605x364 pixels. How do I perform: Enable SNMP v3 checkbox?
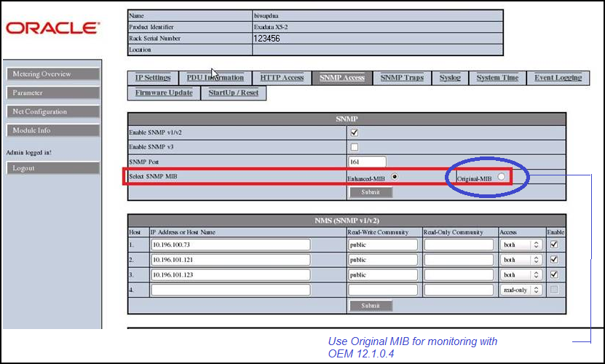355,147
